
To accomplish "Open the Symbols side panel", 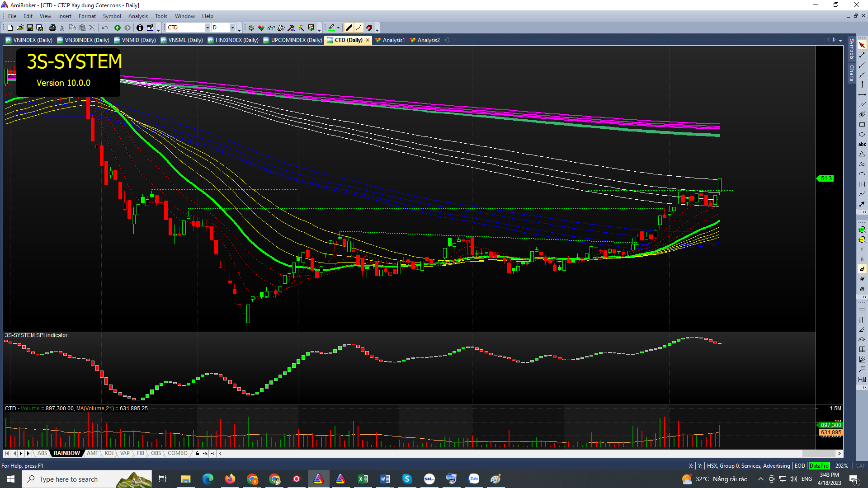I will 852,49.
